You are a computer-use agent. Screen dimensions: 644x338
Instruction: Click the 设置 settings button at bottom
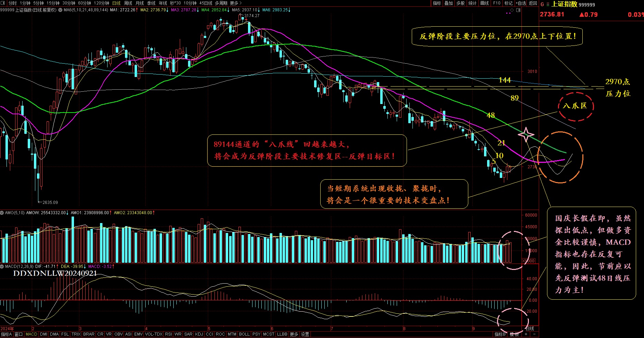(x=305, y=334)
